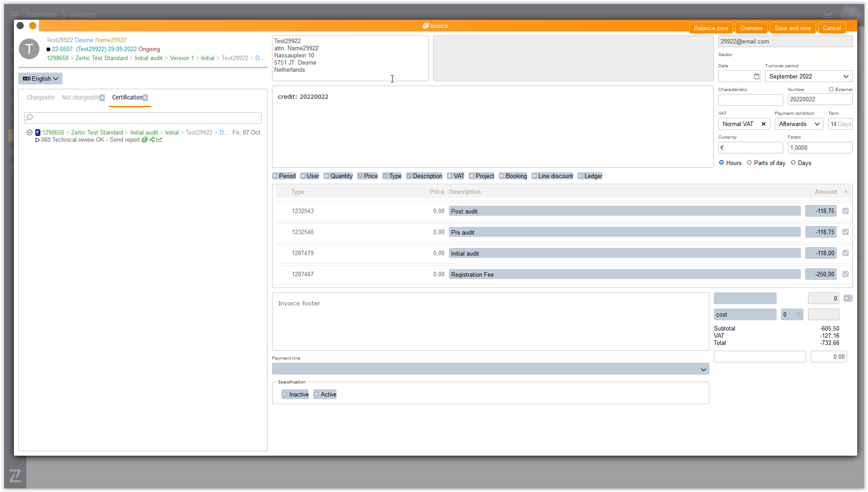Image resolution: width=868 pixels, height=492 pixels.
Task: Clear Normal VAT with the X icon
Action: 764,124
